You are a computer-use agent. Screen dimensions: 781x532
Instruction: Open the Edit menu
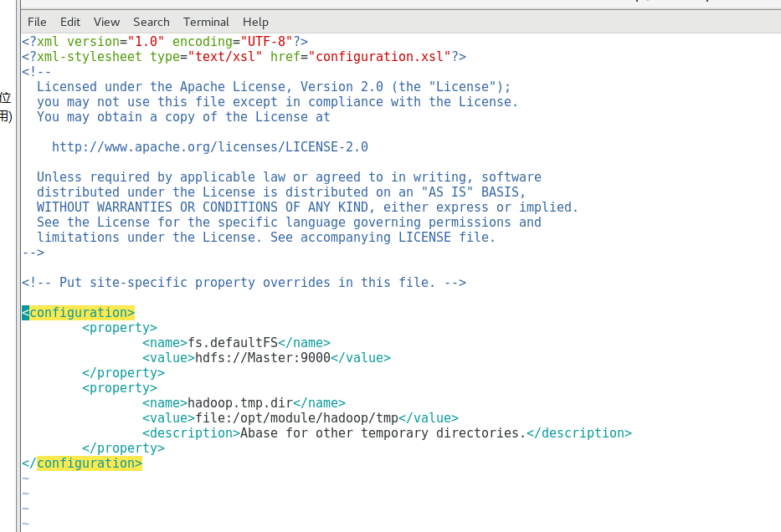point(70,22)
